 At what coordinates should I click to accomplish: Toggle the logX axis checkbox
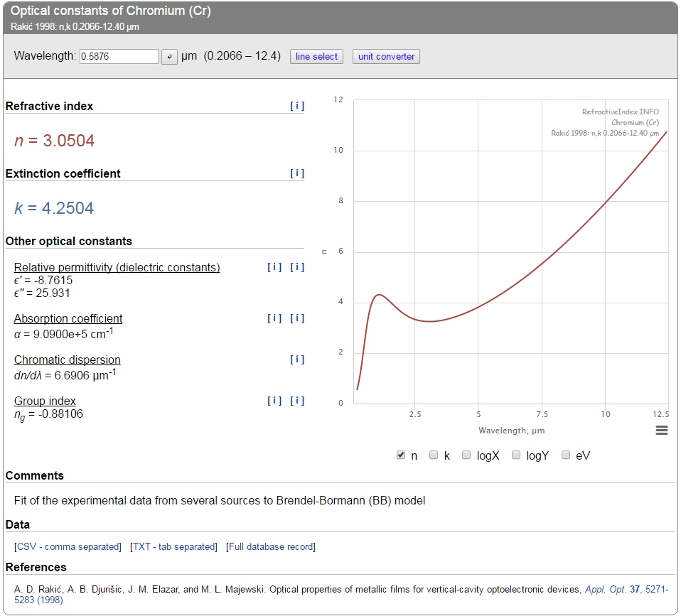(466, 455)
